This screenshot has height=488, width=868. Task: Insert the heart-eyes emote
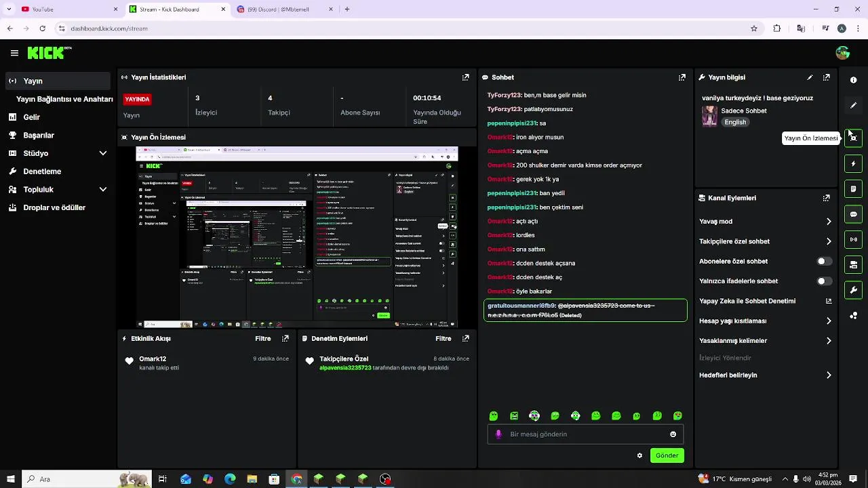(x=677, y=415)
